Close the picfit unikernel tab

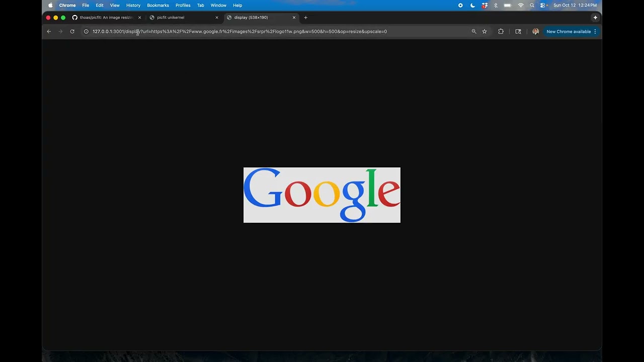[217, 18]
